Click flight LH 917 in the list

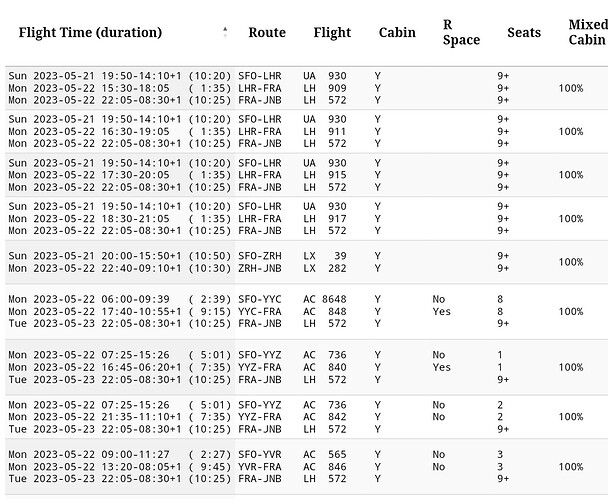click(x=325, y=218)
